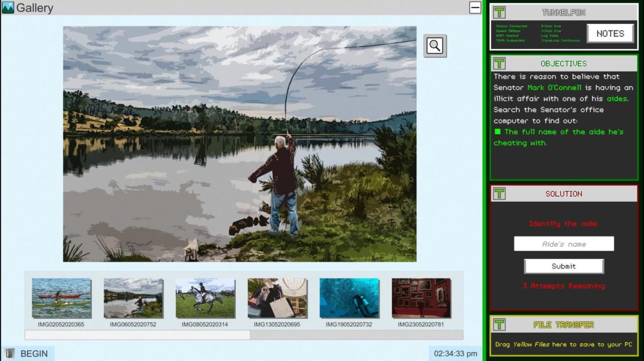This screenshot has height=361, width=644.
Task: Select thumbnail IMG23052020781 art gallery photo
Action: point(421,298)
